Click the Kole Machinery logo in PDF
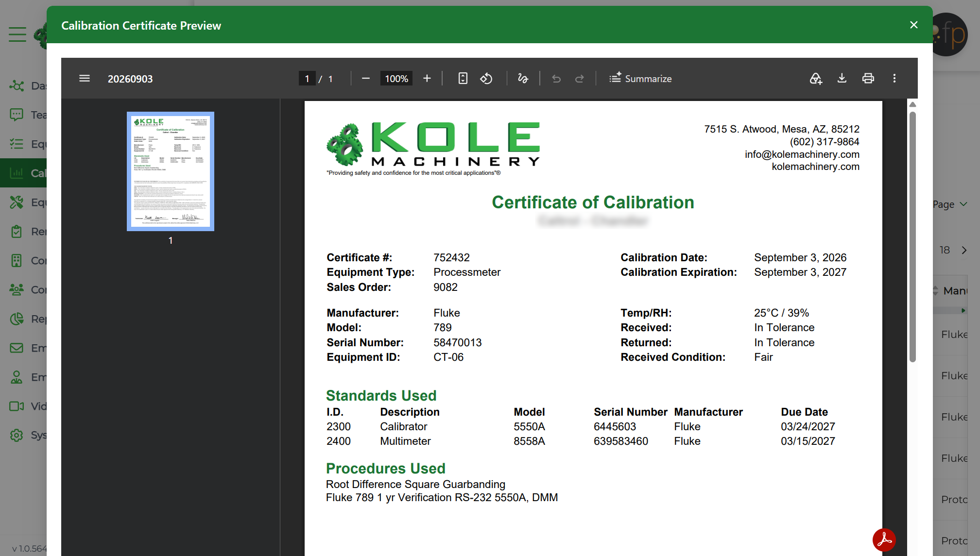This screenshot has height=556, width=980. [x=433, y=149]
